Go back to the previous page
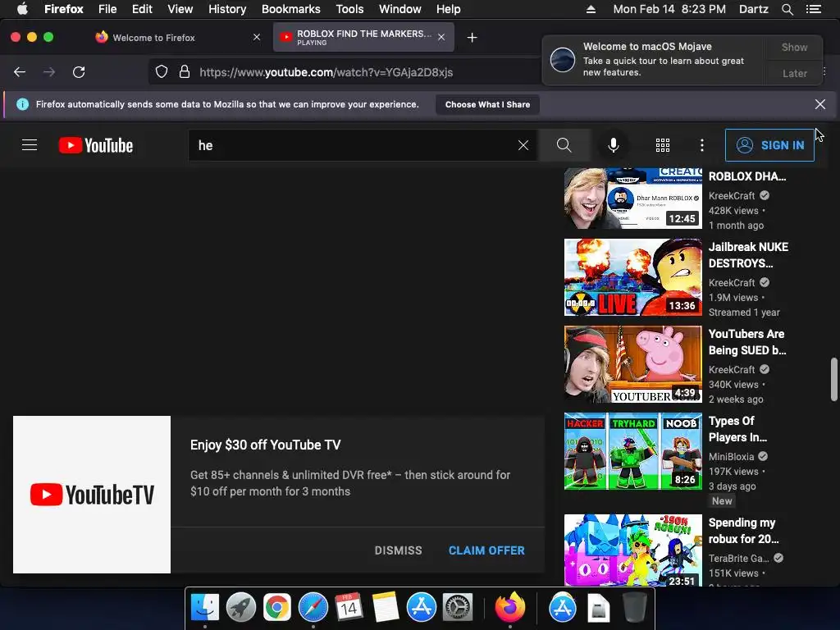The width and height of the screenshot is (840, 630). [20, 72]
